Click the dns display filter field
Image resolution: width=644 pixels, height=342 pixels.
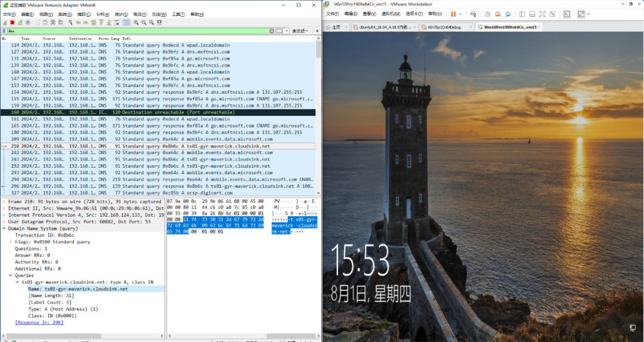tap(138, 31)
